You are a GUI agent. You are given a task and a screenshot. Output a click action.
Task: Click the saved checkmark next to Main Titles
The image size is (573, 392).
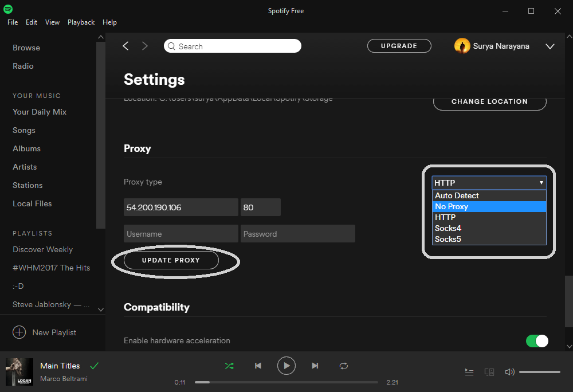tap(95, 366)
